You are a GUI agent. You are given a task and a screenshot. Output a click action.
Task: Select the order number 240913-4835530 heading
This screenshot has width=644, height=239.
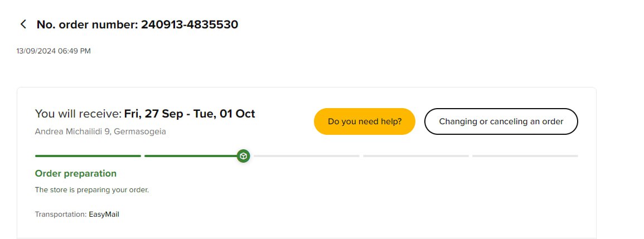pos(190,25)
